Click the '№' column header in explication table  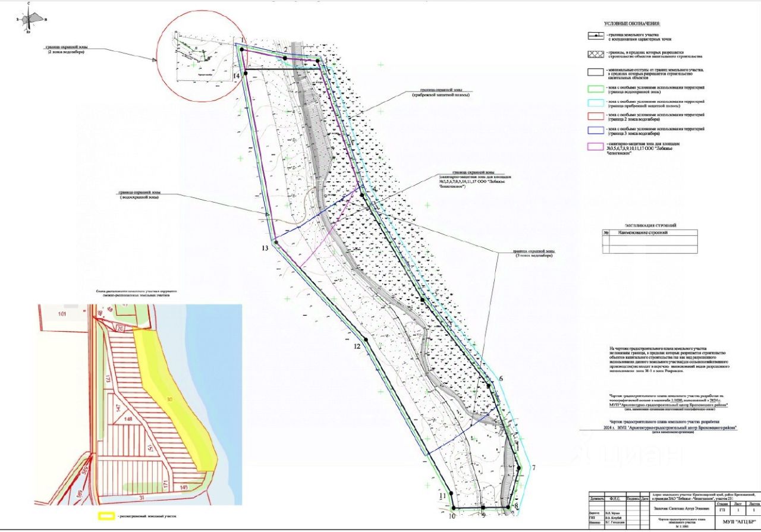coord(606,233)
